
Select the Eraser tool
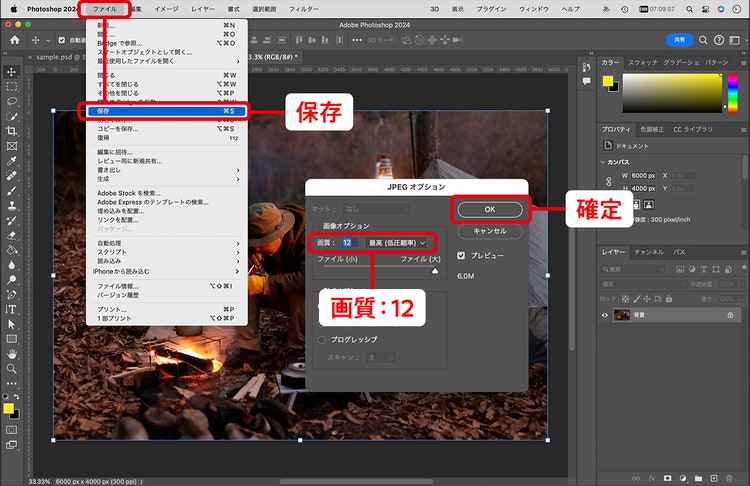tap(11, 235)
